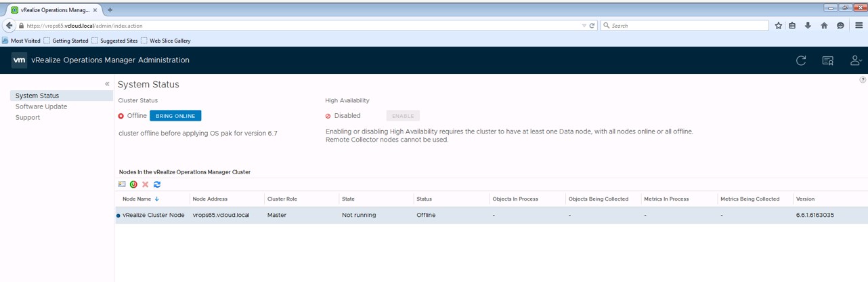Screen dimensions: 868x282
Task: Click the vrops65.vcloud.local address cell
Action: tap(221, 215)
